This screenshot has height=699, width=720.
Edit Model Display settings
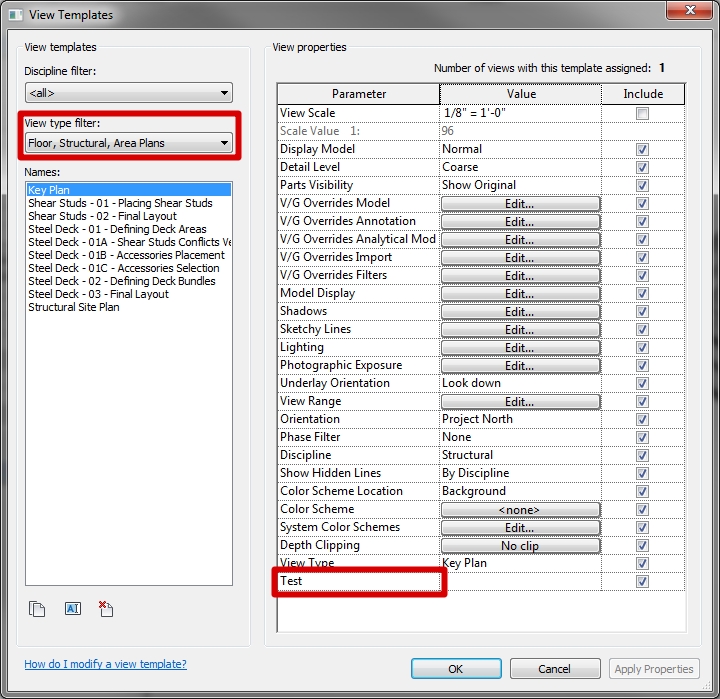[x=520, y=293]
